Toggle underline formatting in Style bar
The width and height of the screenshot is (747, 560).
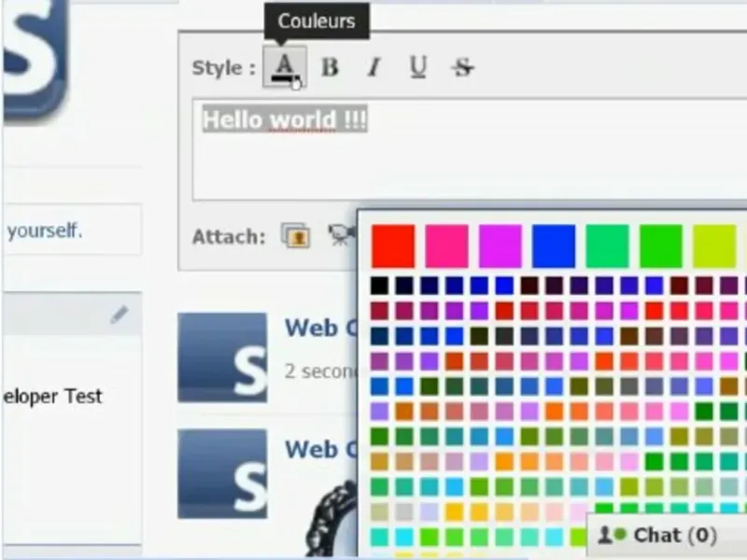(417, 67)
